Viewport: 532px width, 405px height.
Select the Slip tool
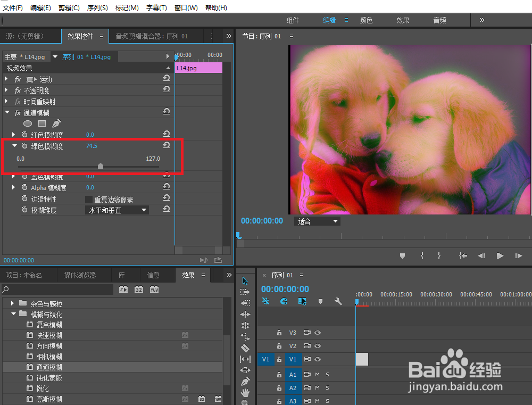tap(245, 359)
